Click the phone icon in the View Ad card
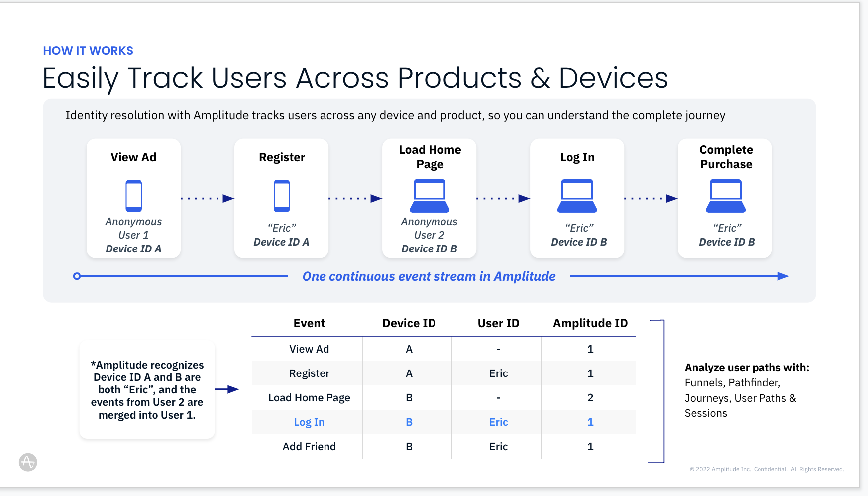 (133, 196)
